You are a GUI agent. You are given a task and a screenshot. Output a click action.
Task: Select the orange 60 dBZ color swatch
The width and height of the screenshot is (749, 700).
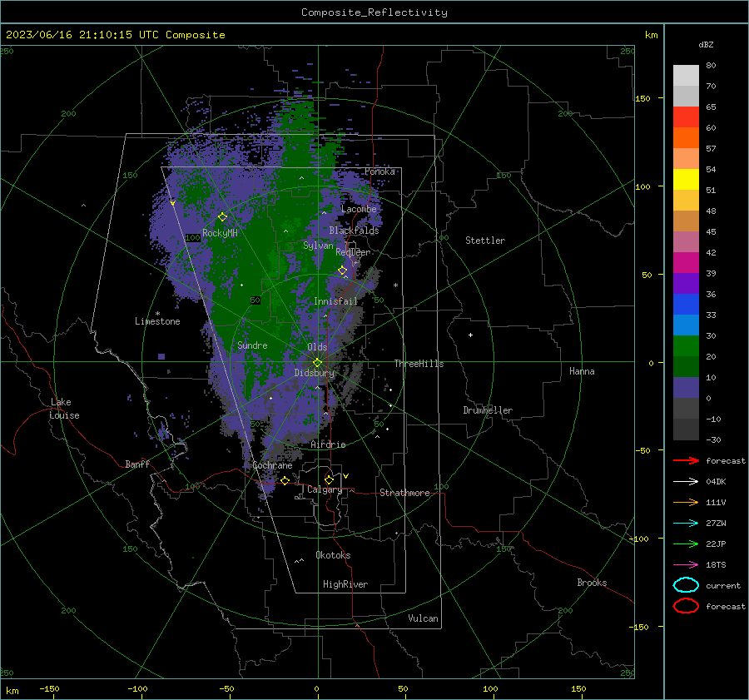click(686, 137)
